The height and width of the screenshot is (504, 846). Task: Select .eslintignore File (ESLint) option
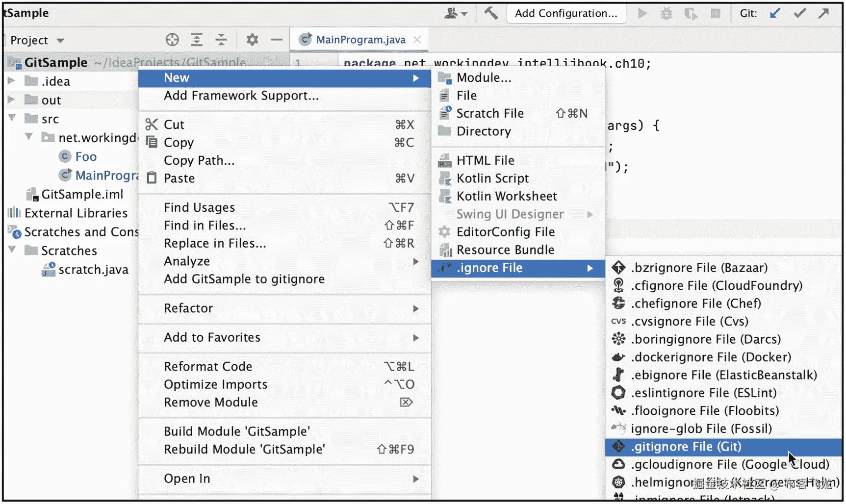point(724,393)
